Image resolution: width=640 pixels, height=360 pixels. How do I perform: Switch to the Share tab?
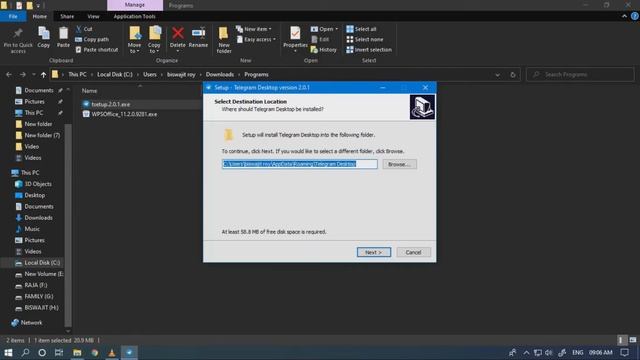(x=67, y=16)
